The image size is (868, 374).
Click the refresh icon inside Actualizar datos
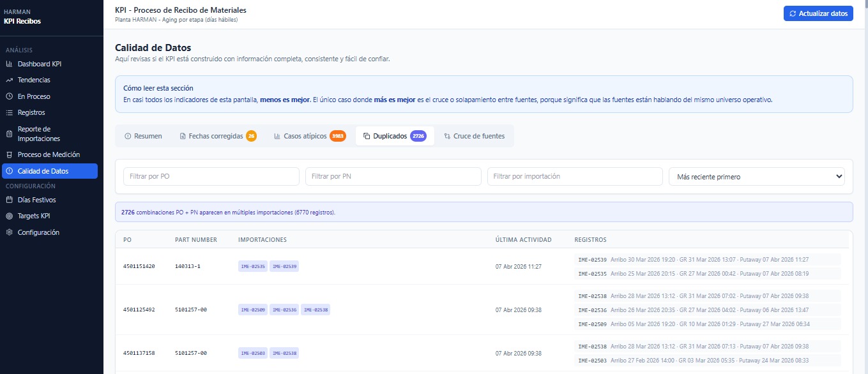tap(793, 13)
